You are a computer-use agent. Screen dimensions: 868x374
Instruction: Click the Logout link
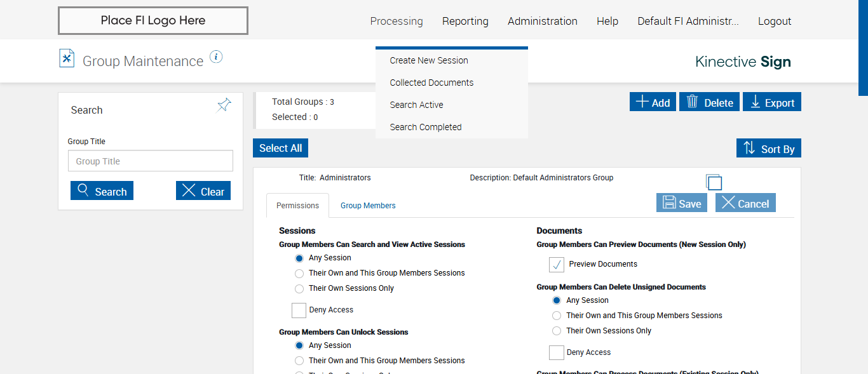pos(774,21)
